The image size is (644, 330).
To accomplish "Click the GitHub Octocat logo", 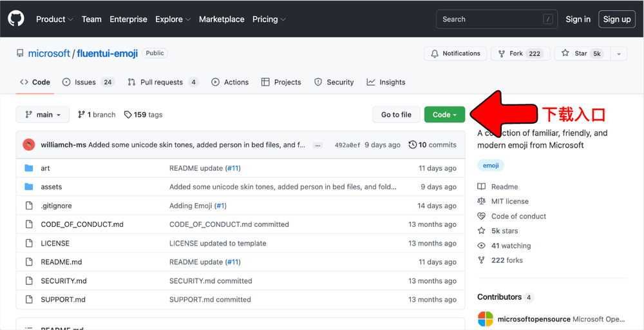I will tap(16, 19).
